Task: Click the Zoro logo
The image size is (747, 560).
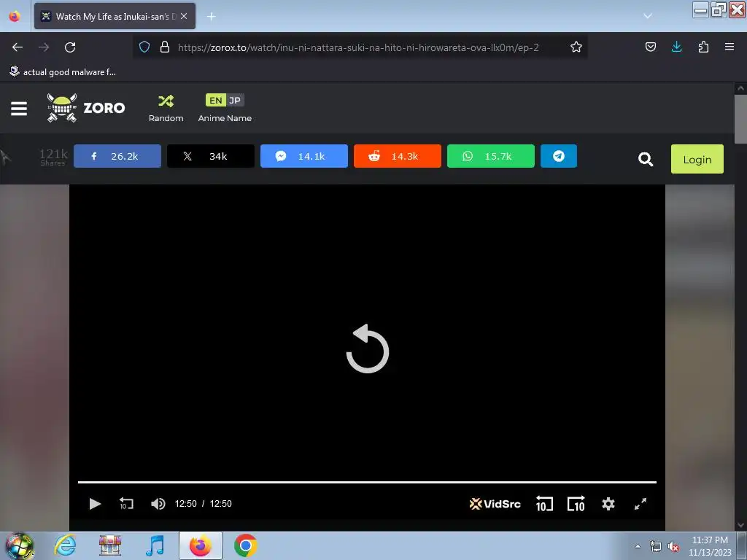Action: [x=86, y=108]
